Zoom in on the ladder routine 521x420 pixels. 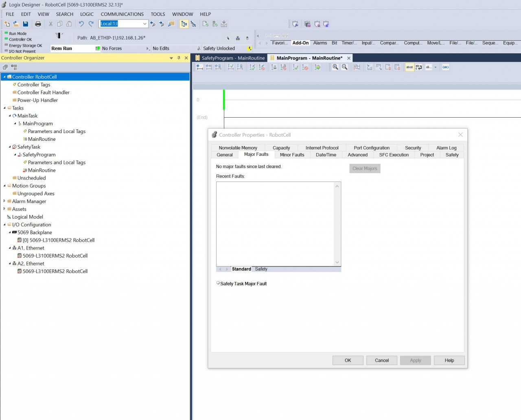tap(335, 67)
